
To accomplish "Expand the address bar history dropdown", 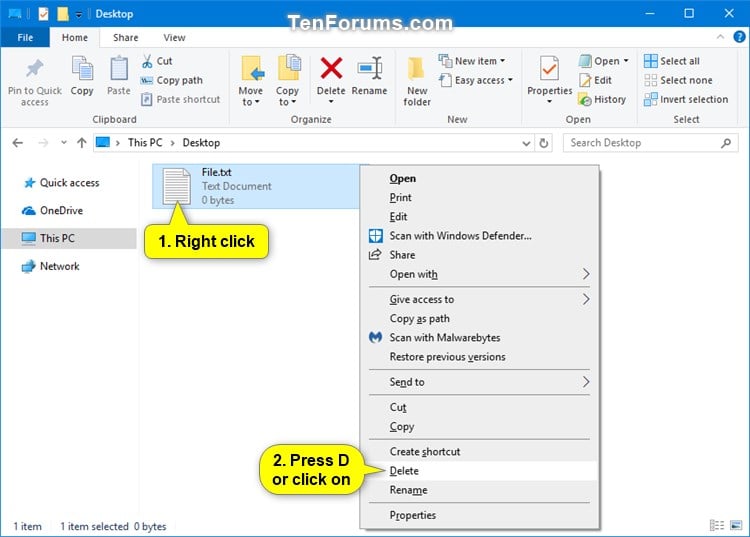I will (526, 143).
